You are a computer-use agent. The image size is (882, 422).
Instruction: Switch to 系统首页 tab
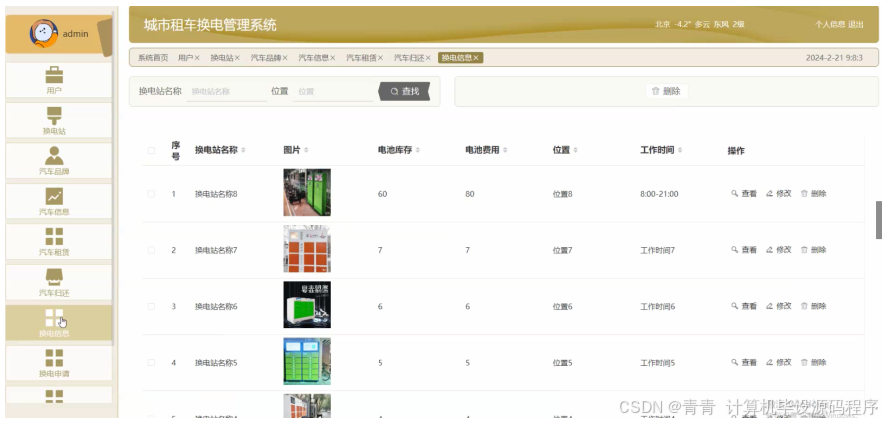click(153, 58)
